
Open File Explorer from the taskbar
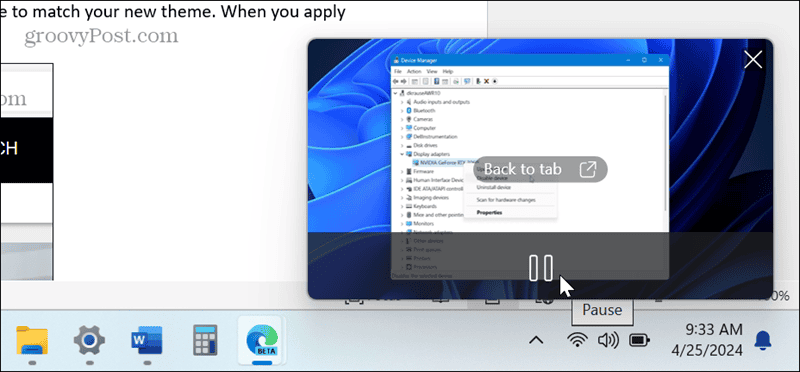[32, 340]
